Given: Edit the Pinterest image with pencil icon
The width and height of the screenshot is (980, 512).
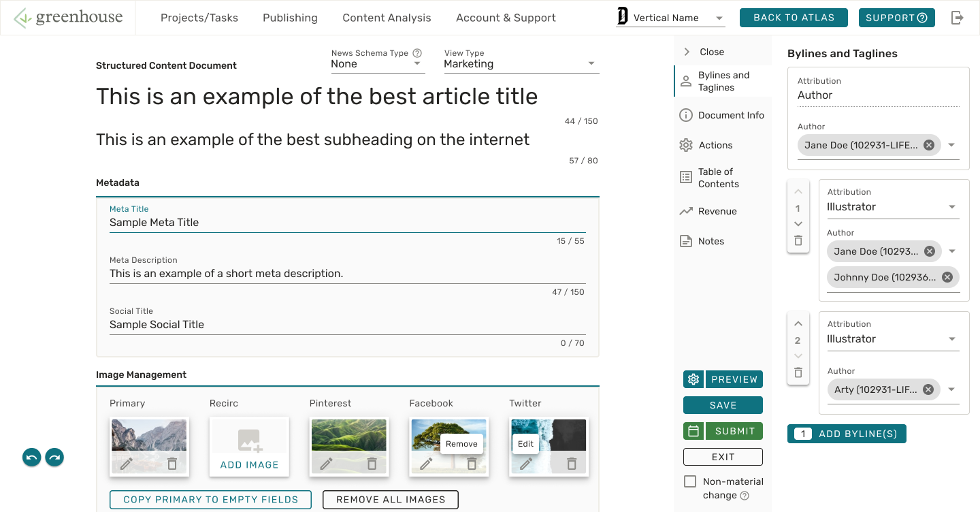Looking at the screenshot, I should [327, 464].
